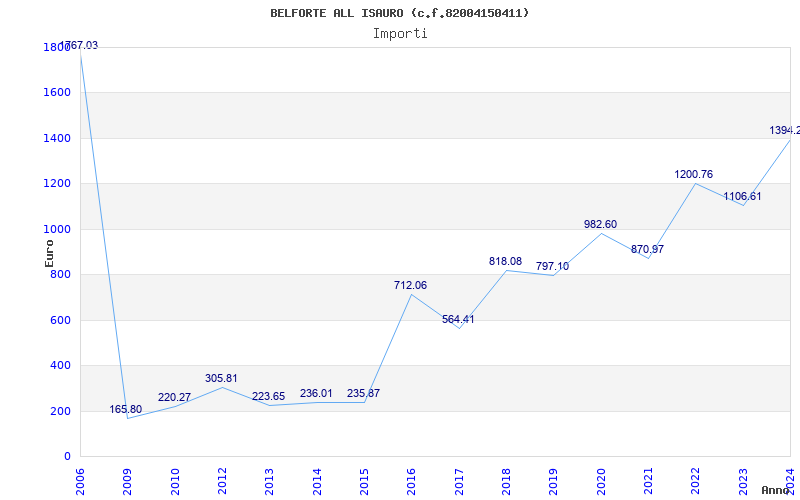Screen dimensions: 800x500
Task: Click the y-axis value 0
Action: [x=67, y=457]
